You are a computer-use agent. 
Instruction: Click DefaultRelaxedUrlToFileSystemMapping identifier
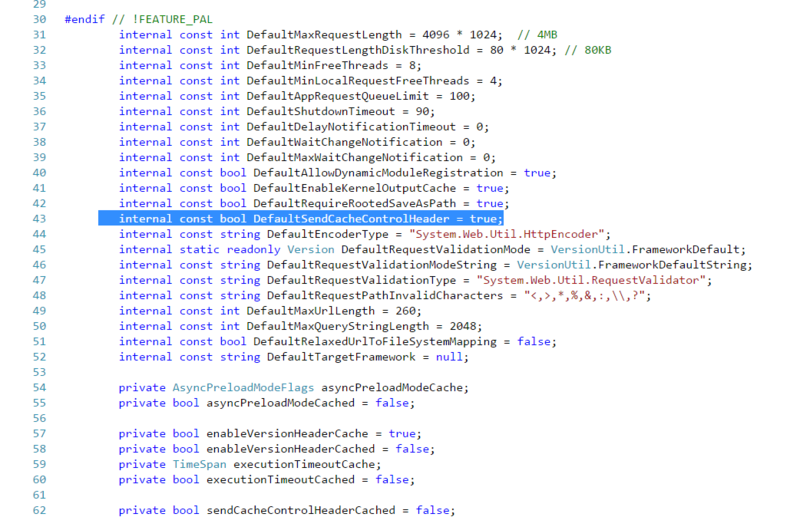click(x=375, y=341)
